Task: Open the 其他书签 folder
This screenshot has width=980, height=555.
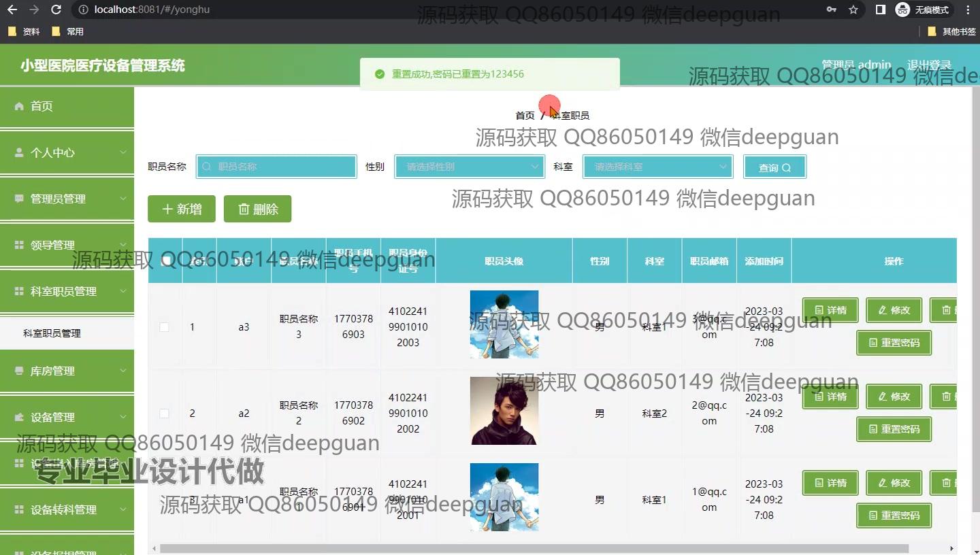Action: pos(951,31)
